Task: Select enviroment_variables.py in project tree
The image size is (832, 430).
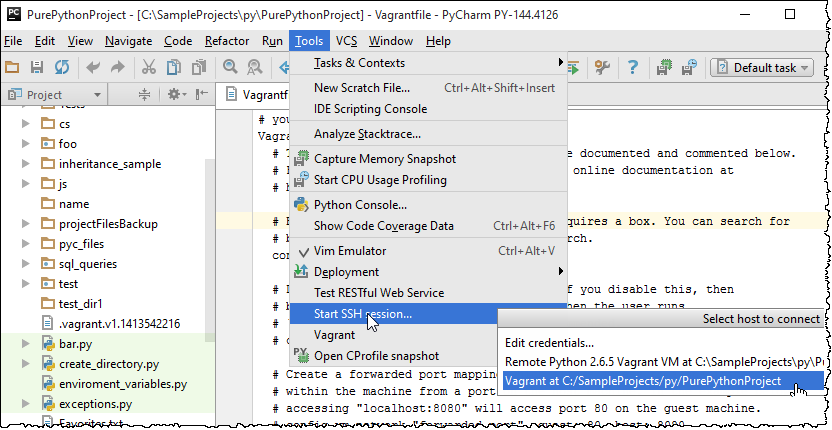Action: coord(123,384)
